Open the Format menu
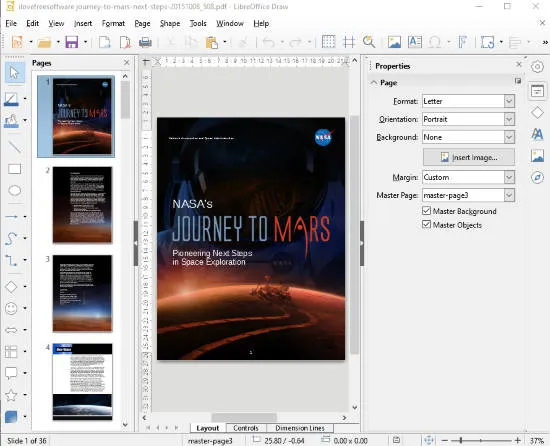The image size is (550, 446). (x=113, y=23)
